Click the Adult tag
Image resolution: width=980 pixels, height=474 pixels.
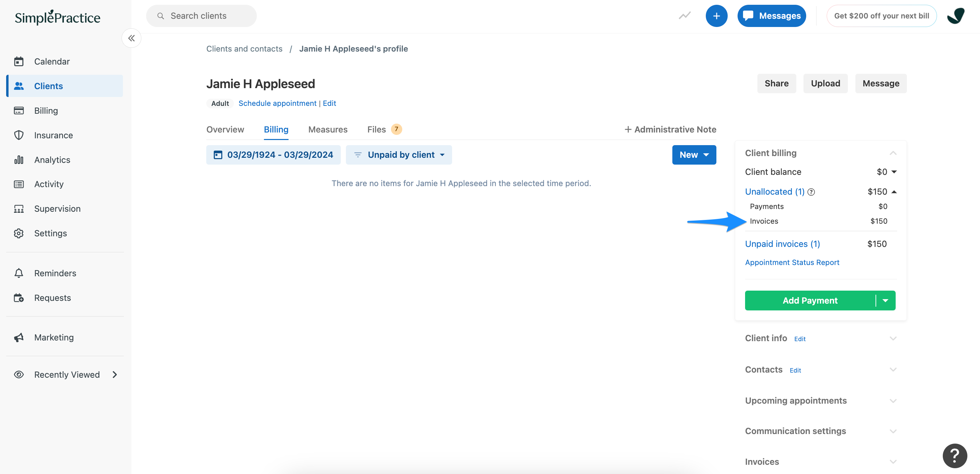click(x=220, y=103)
